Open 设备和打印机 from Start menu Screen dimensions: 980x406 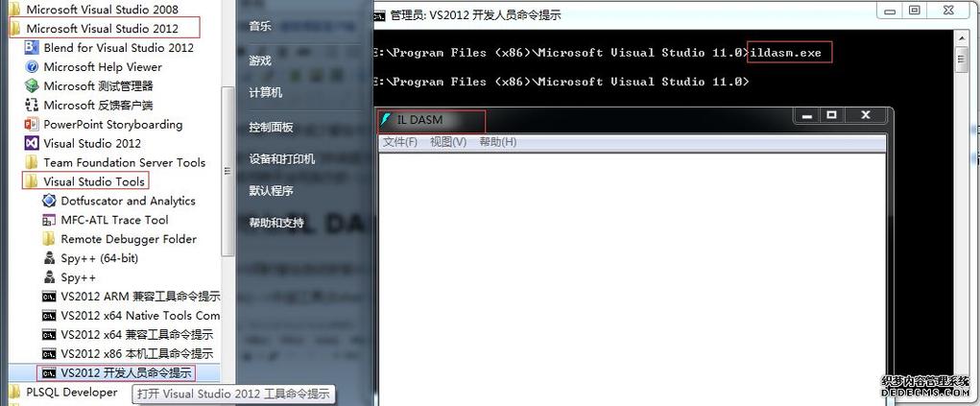pos(282,158)
